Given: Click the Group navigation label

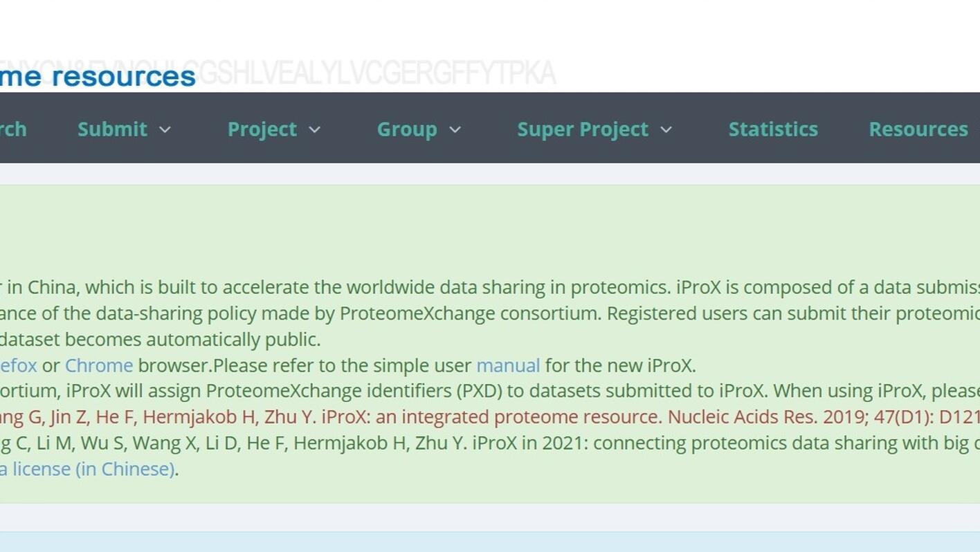Looking at the screenshot, I should (x=406, y=129).
